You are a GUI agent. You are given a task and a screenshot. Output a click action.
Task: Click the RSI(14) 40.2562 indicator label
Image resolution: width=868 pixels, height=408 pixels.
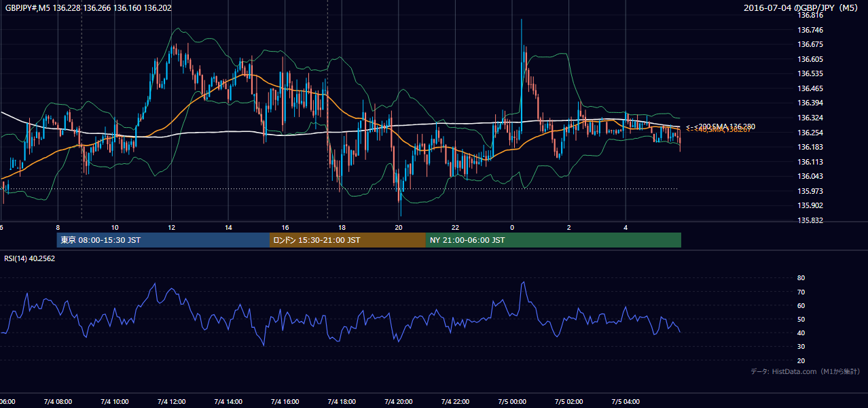(x=30, y=258)
